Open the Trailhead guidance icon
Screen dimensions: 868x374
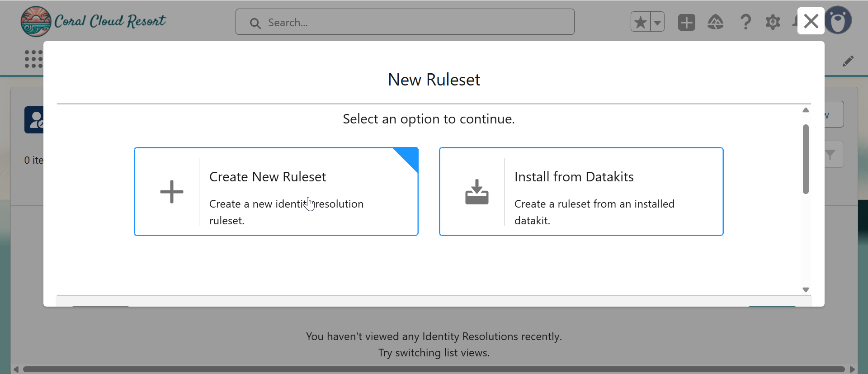point(715,22)
